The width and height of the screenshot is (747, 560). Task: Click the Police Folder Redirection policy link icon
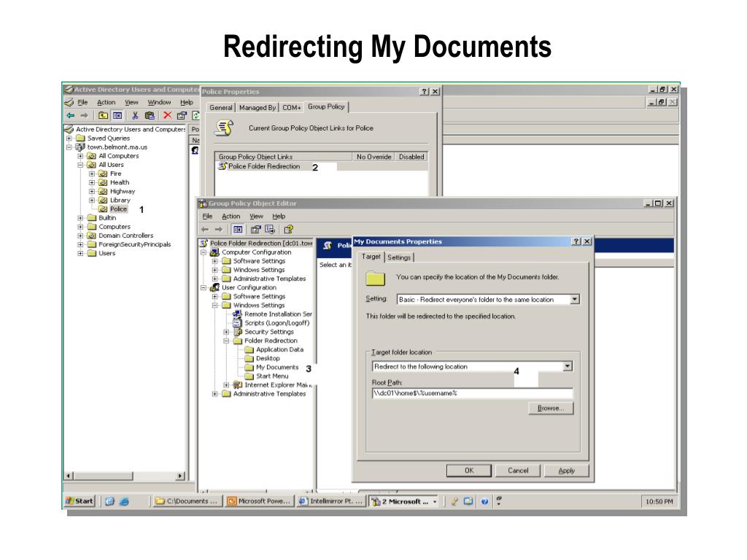click(x=222, y=166)
